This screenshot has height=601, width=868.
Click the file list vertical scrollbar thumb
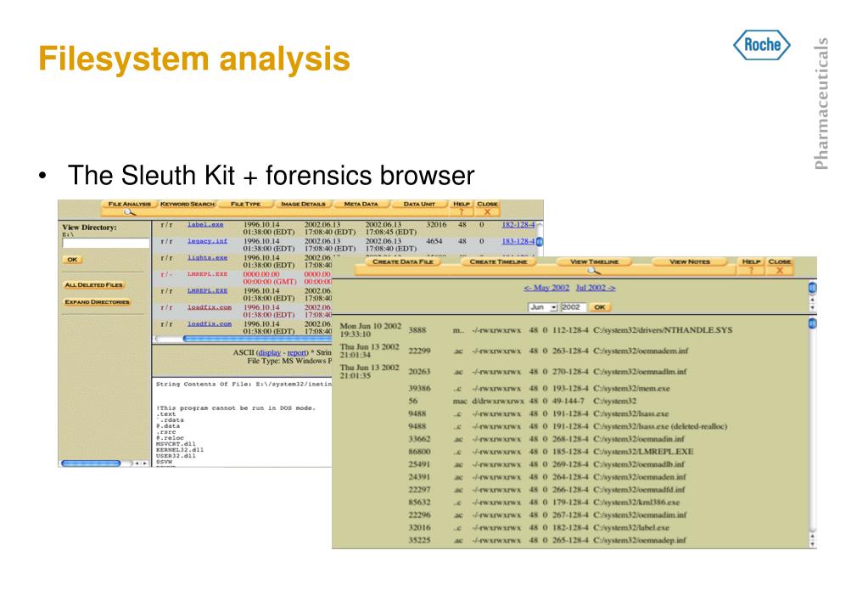pos(540,242)
